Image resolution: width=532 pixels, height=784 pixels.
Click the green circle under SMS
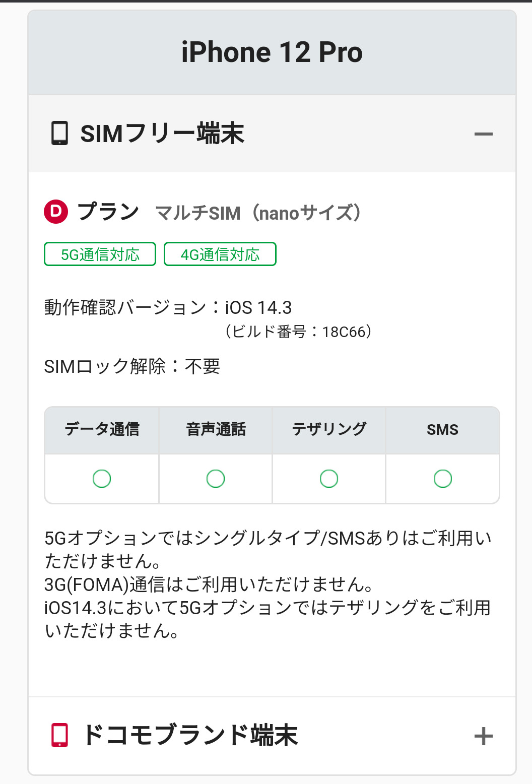(443, 478)
